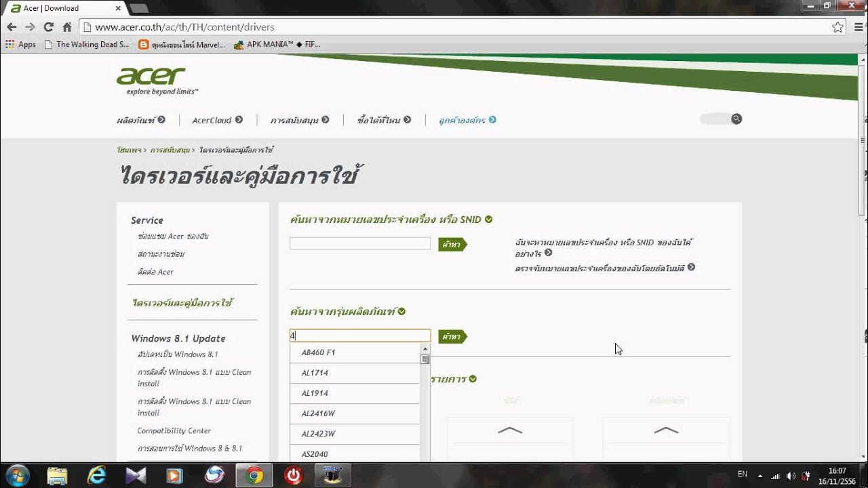Open the Apps bookmarks shortcut

point(20,45)
